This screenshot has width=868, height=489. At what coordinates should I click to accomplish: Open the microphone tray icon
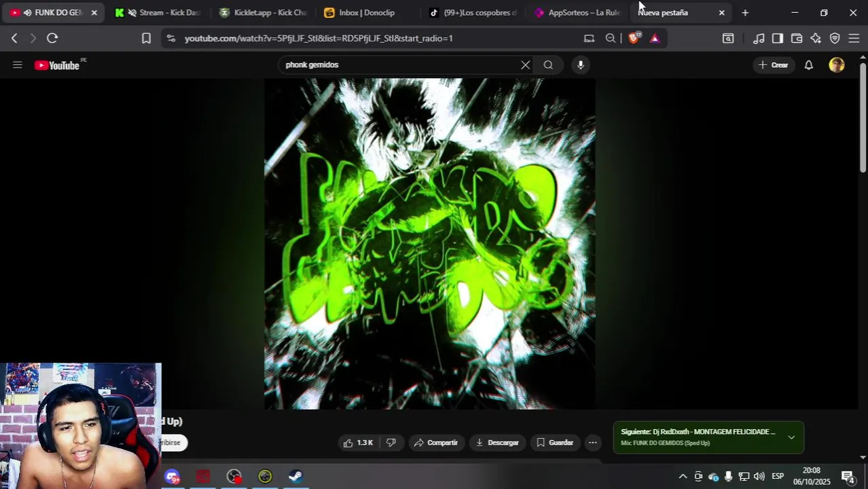click(728, 477)
